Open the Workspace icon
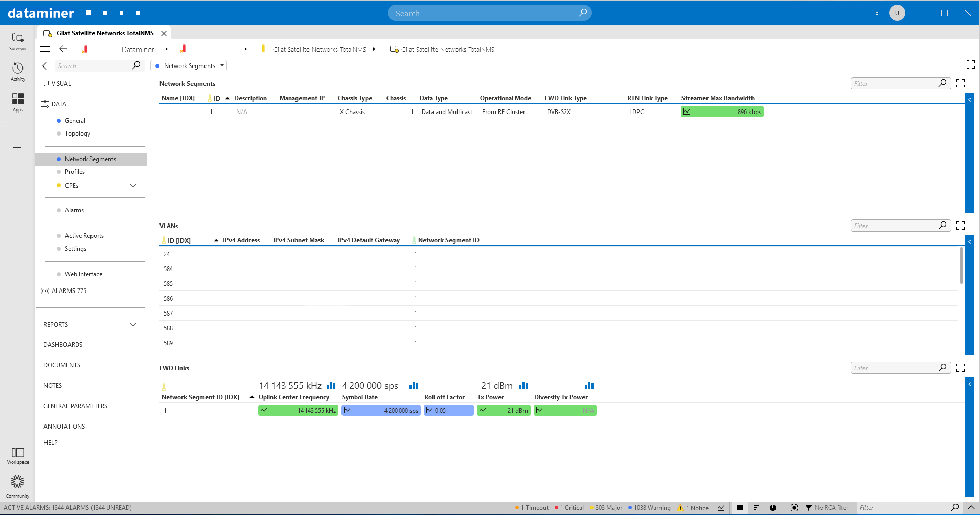 [17, 456]
